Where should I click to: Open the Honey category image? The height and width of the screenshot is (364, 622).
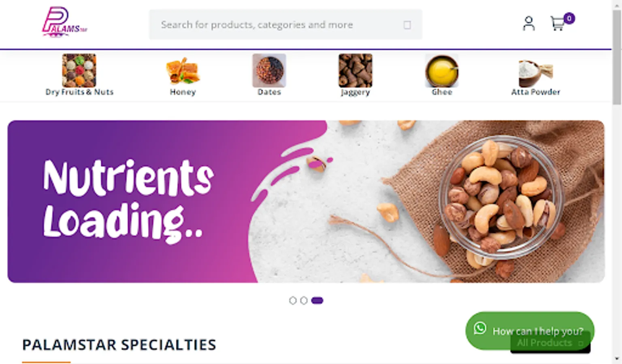[183, 70]
